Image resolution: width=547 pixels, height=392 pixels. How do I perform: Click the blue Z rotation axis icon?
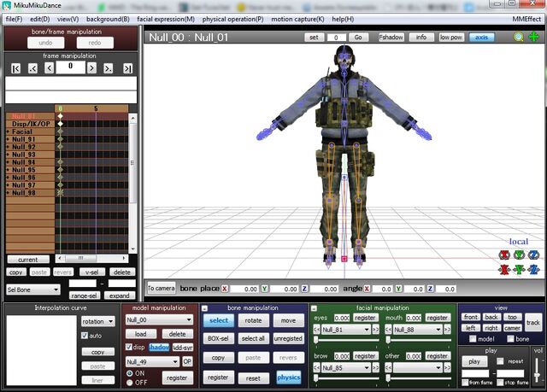point(533,255)
